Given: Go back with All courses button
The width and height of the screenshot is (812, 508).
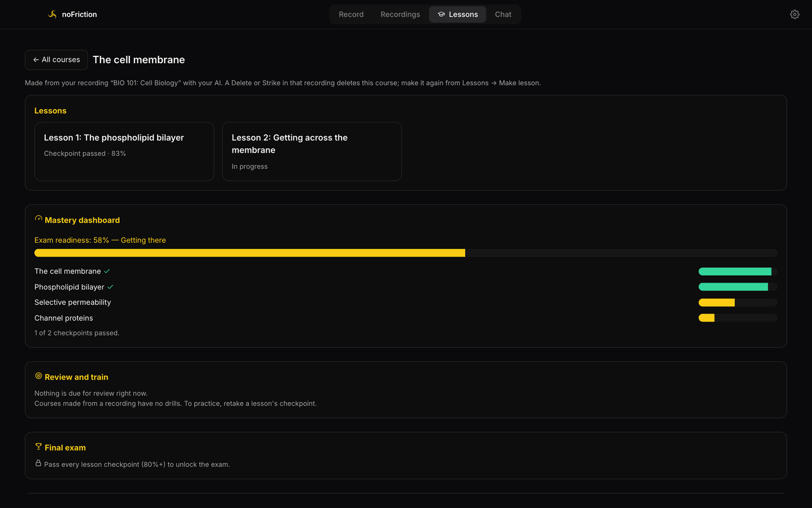Looking at the screenshot, I should tap(56, 60).
